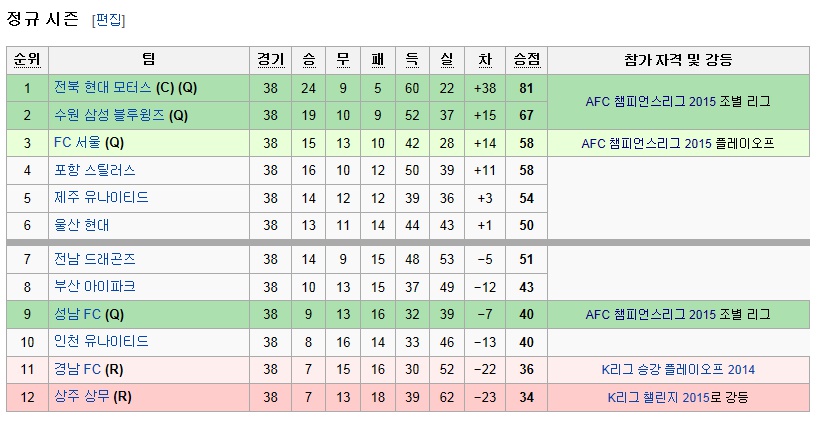Open the K리그 승강 플레이오프 2014 link

click(678, 369)
